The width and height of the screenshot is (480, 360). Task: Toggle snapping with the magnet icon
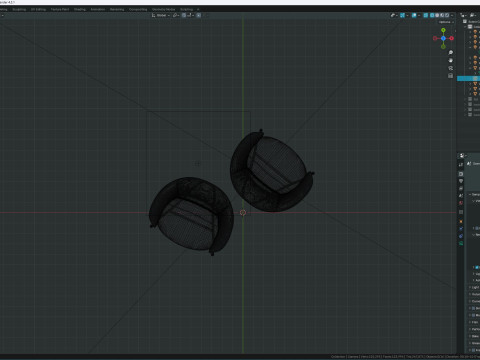tap(184, 15)
